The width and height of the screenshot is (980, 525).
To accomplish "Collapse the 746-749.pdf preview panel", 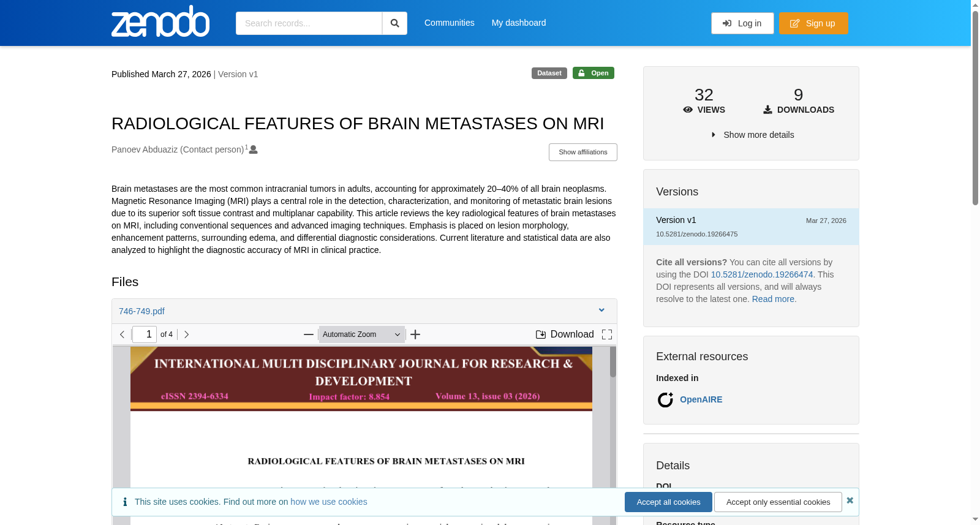I will [x=601, y=311].
